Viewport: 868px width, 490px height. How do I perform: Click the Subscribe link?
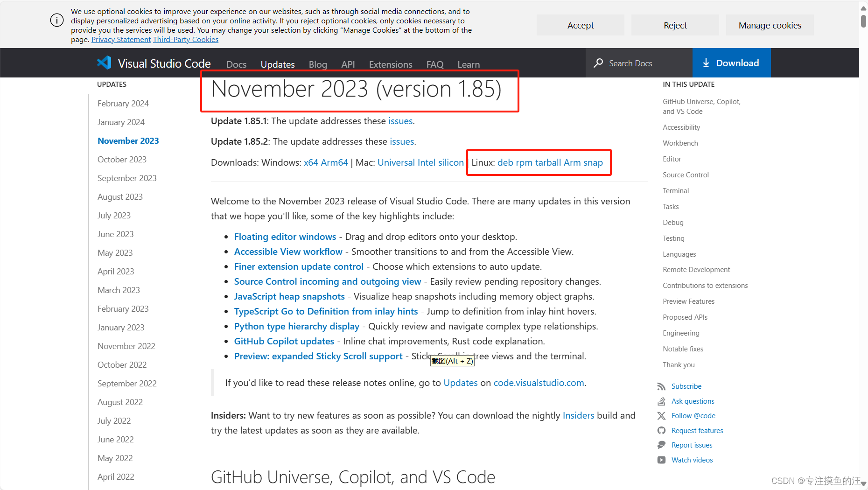pos(686,386)
